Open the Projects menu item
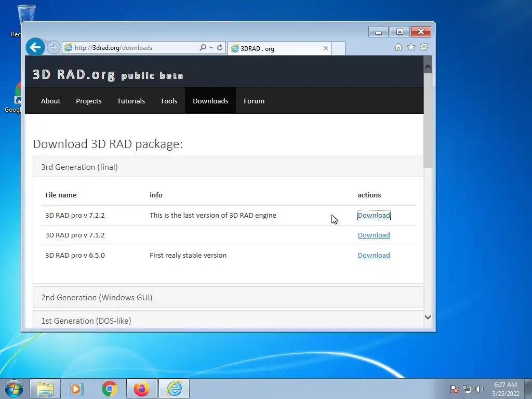The width and height of the screenshot is (532, 399). click(88, 101)
